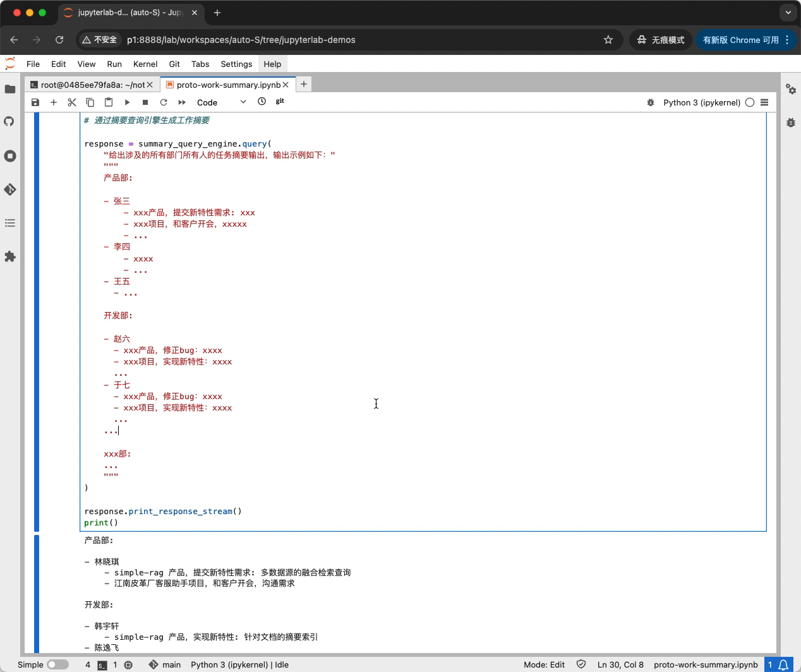Screen dimensions: 801x672
Task: Open the file browser sidebar
Action: 10,89
